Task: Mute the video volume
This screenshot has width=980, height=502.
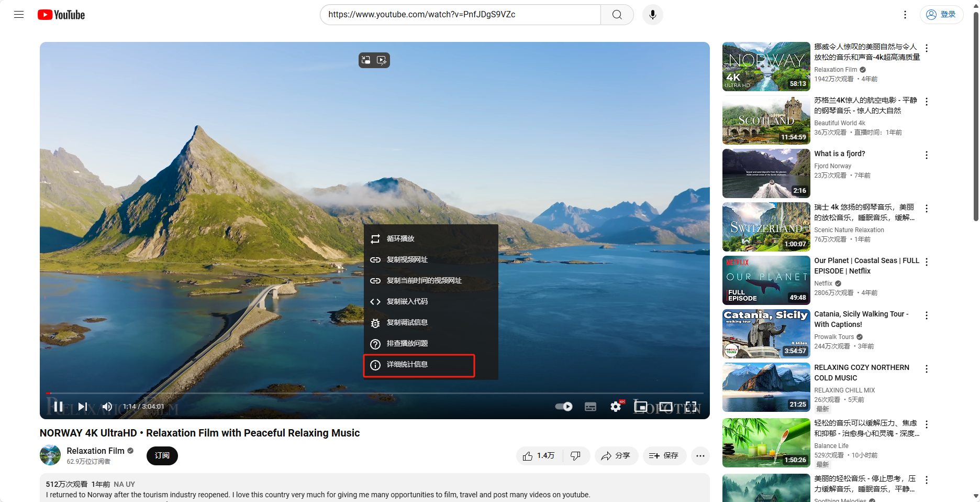Action: [x=107, y=407]
